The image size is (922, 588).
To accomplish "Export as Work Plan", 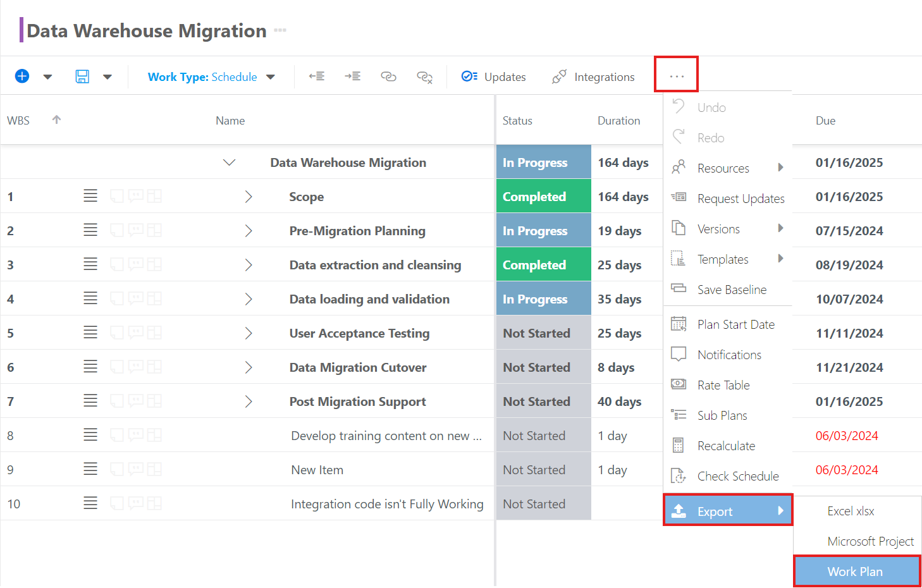I will (857, 572).
